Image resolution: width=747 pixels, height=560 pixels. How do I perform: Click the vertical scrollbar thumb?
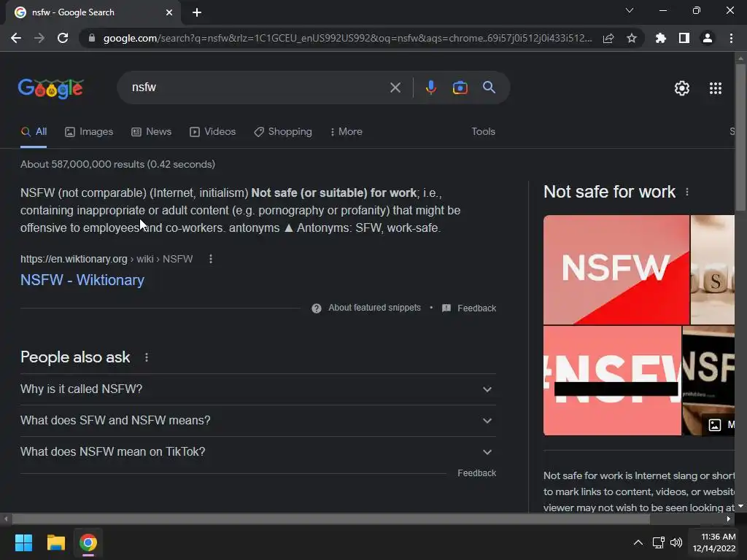[x=740, y=137]
